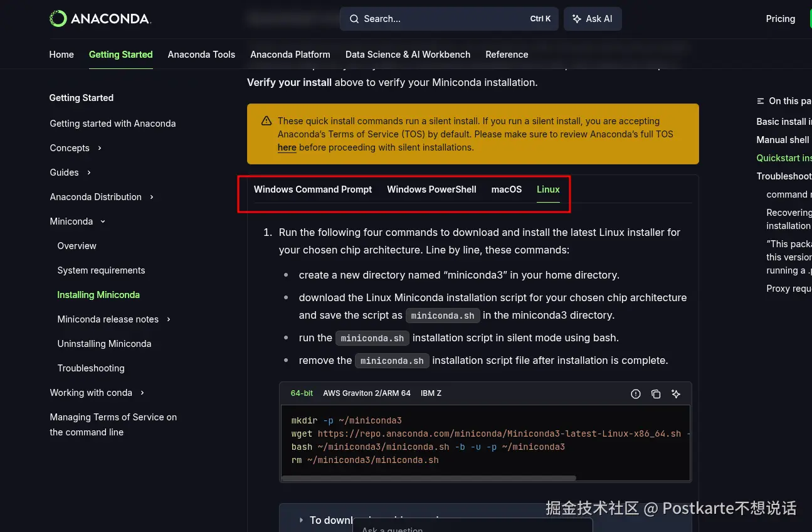Image resolution: width=812 pixels, height=532 pixels.
Task: Open the Anaconda Platform tab
Action: tap(290, 55)
